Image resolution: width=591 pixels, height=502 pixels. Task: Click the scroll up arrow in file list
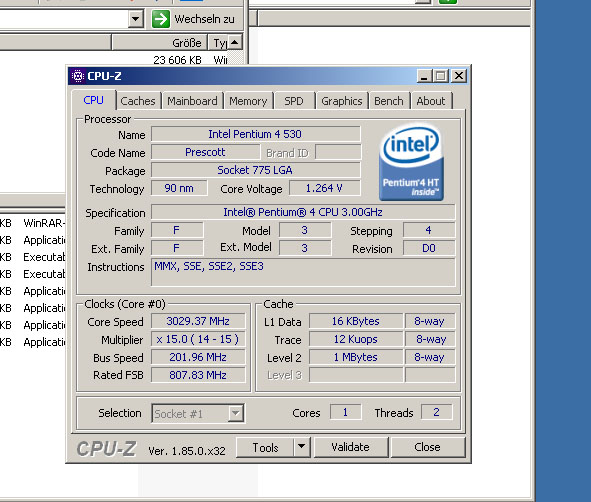(x=234, y=42)
